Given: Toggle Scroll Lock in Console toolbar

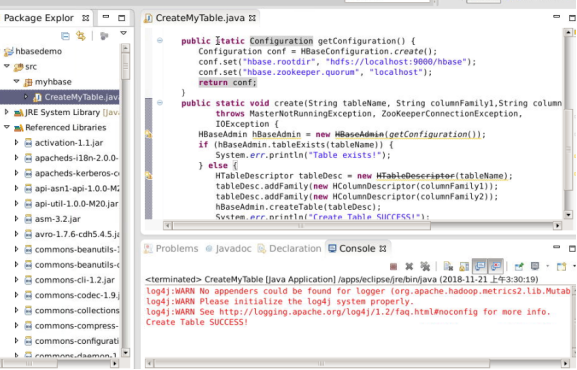Looking at the screenshot, I should (464, 266).
